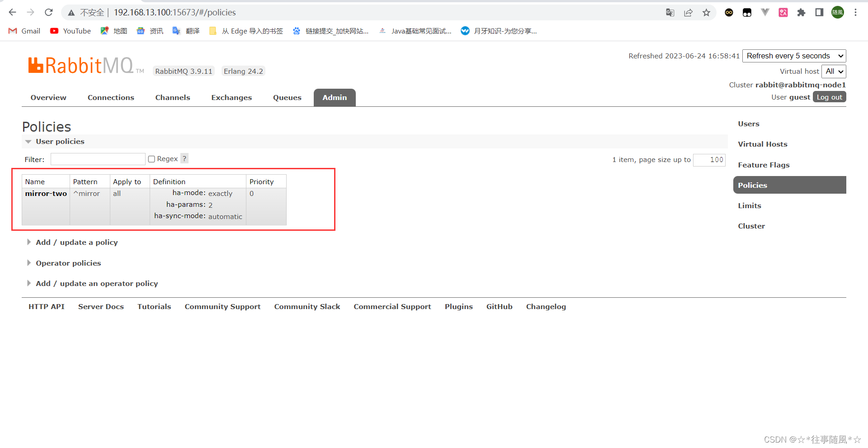
Task: Click the share page icon
Action: point(688,13)
